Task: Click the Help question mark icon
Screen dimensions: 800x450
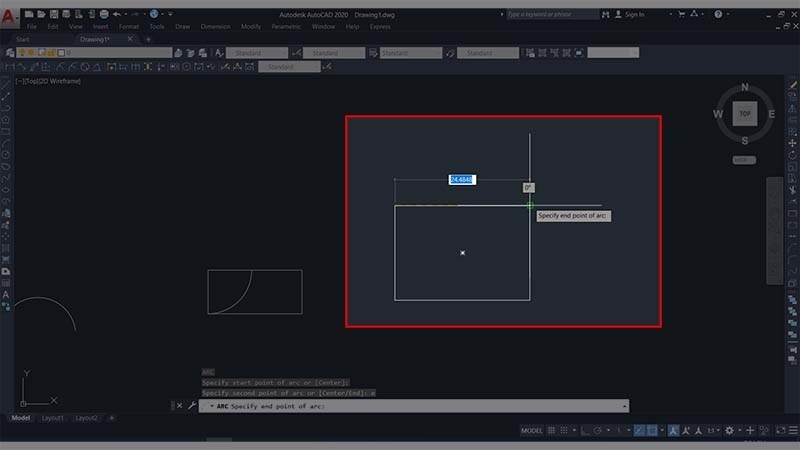Action: [x=718, y=14]
